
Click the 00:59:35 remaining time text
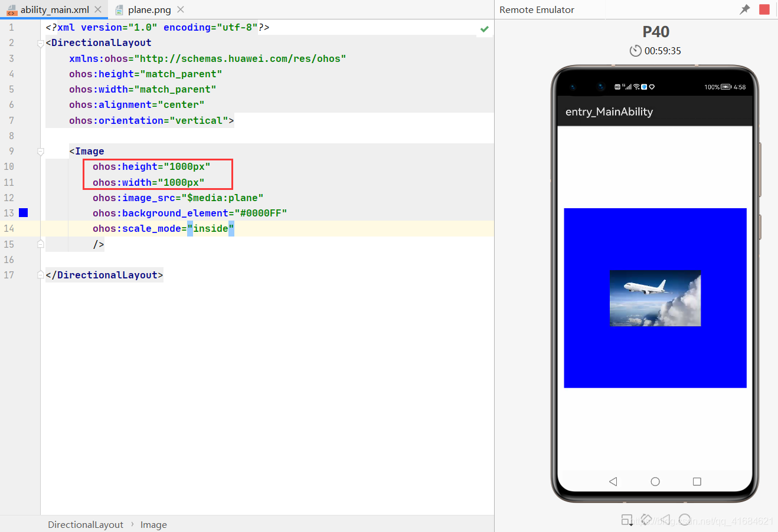[x=663, y=51]
